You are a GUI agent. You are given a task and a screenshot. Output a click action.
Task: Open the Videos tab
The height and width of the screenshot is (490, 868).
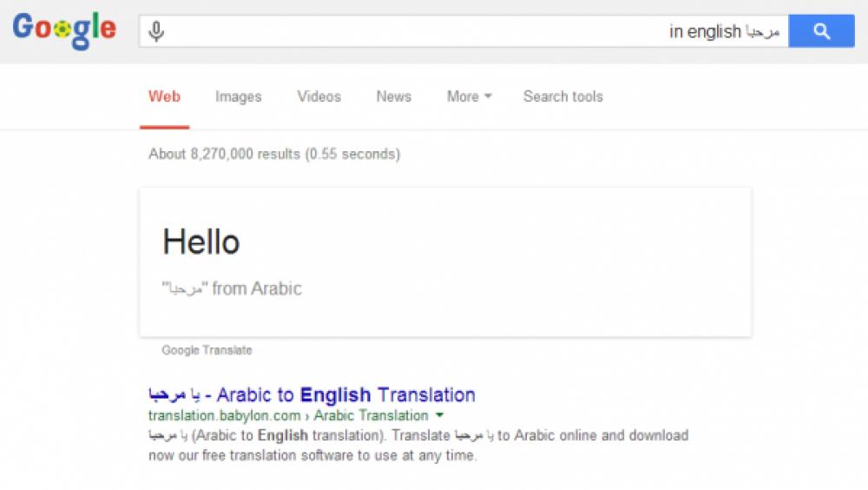point(319,96)
